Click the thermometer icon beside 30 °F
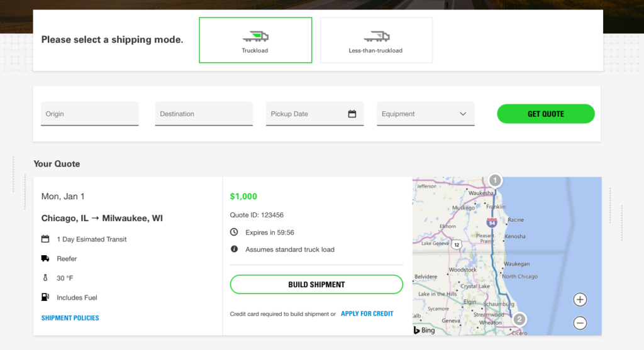Image resolution: width=644 pixels, height=350 pixels. point(45,278)
